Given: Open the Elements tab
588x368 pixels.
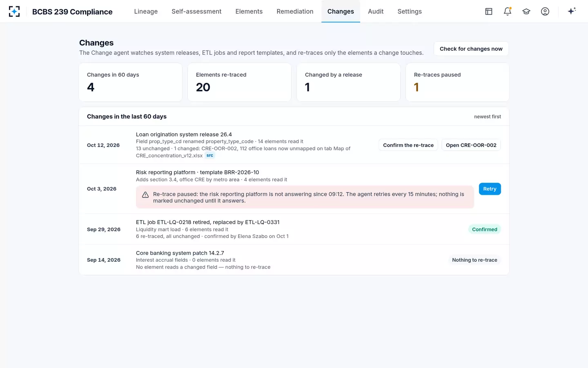Looking at the screenshot, I should (249, 11).
